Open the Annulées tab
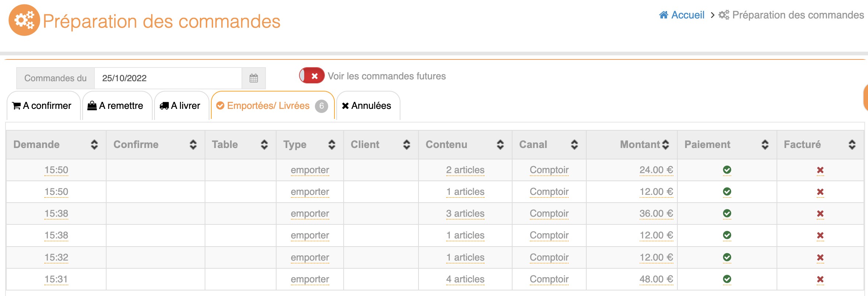868x296 pixels. pyautogui.click(x=368, y=106)
